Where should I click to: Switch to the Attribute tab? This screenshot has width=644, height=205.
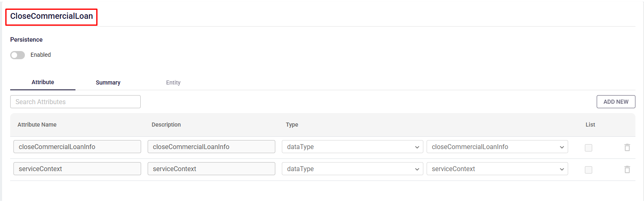pos(43,82)
